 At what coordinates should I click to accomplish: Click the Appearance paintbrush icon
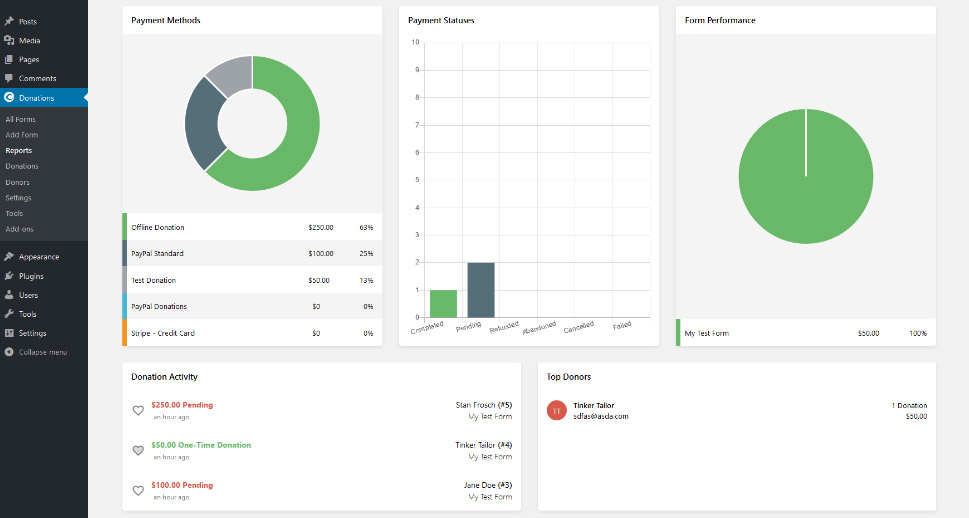[9, 257]
